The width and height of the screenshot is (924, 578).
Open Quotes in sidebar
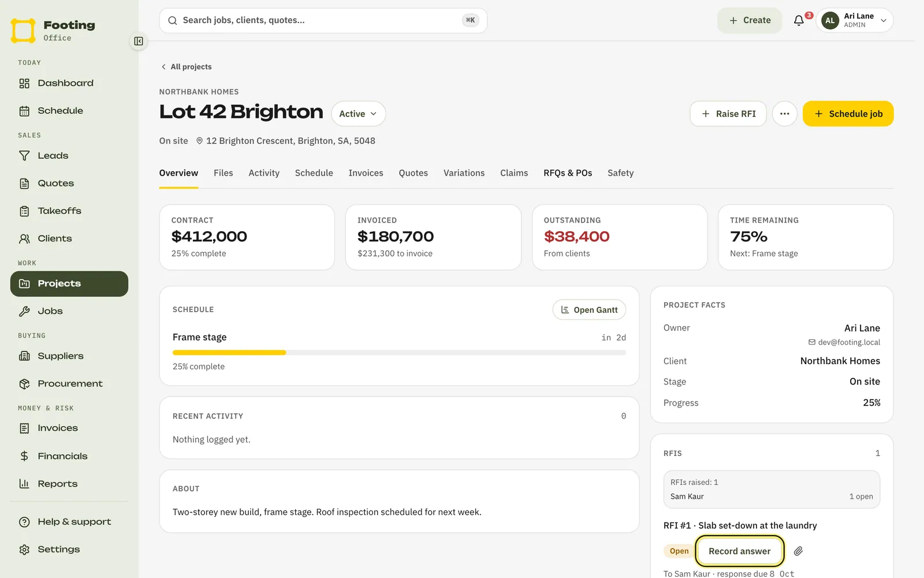pos(69,183)
